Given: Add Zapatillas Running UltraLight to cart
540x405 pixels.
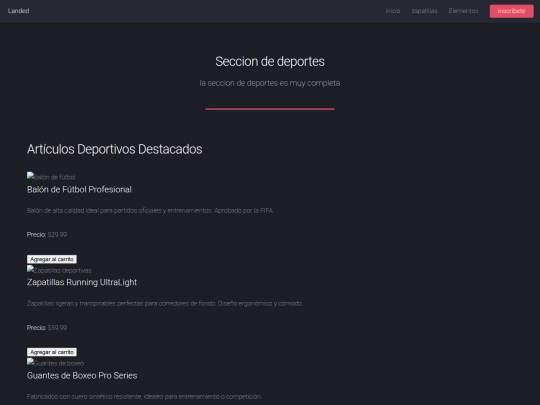Looking at the screenshot, I should pyautogui.click(x=52, y=352).
